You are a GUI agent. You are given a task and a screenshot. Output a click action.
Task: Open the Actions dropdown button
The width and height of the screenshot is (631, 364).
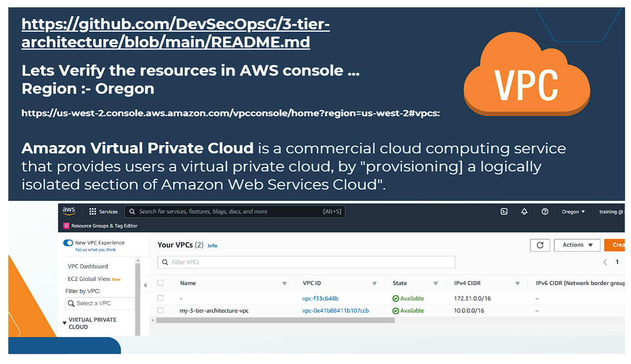click(577, 245)
